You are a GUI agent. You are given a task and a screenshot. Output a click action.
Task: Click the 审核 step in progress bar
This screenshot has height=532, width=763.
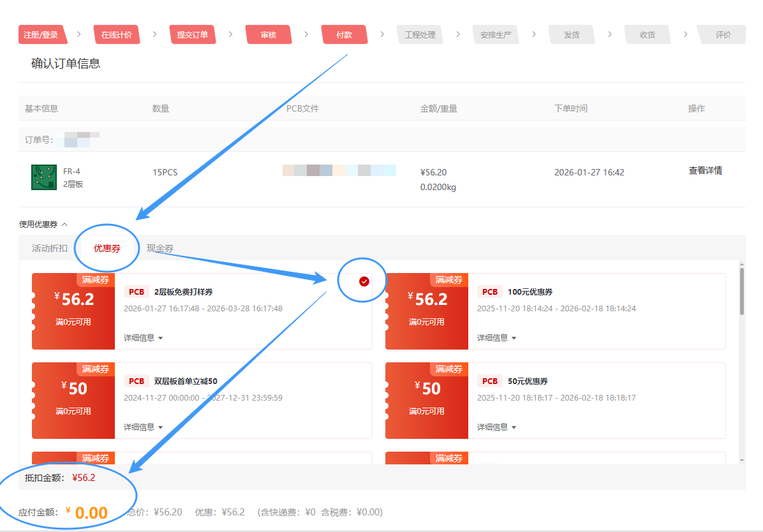tap(269, 34)
